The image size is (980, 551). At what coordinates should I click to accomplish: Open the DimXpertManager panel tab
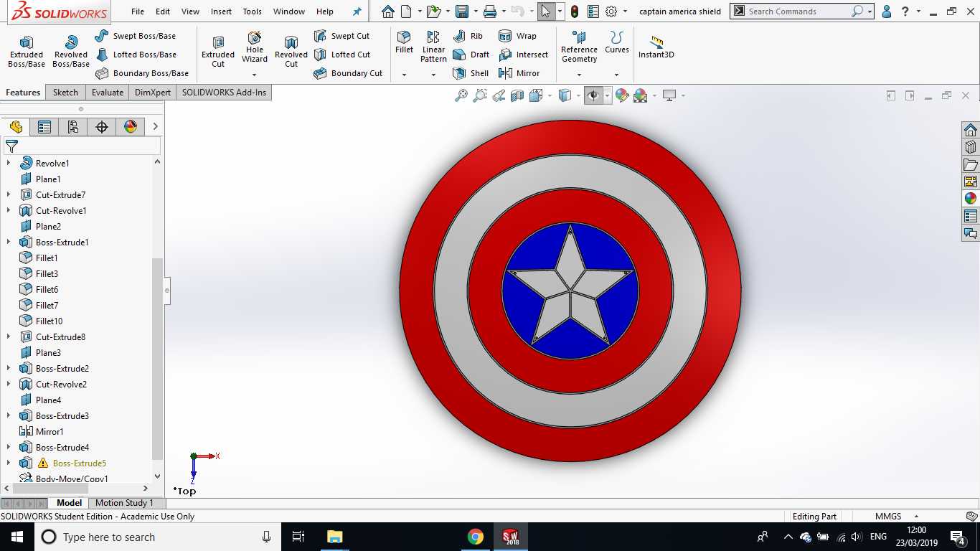(102, 127)
